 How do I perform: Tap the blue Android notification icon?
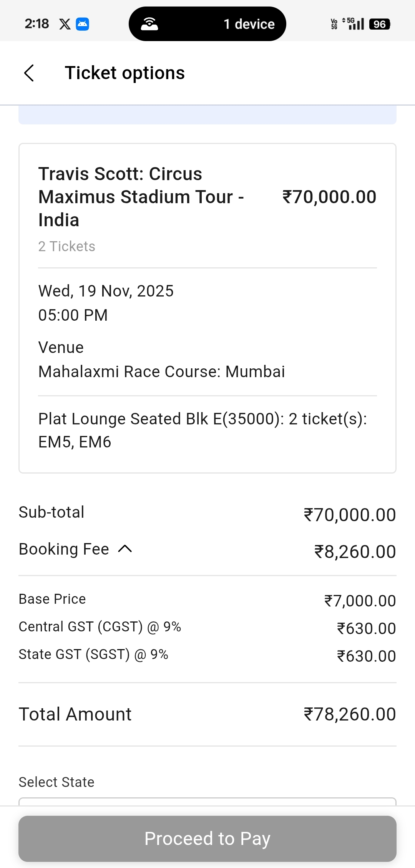coord(83,24)
